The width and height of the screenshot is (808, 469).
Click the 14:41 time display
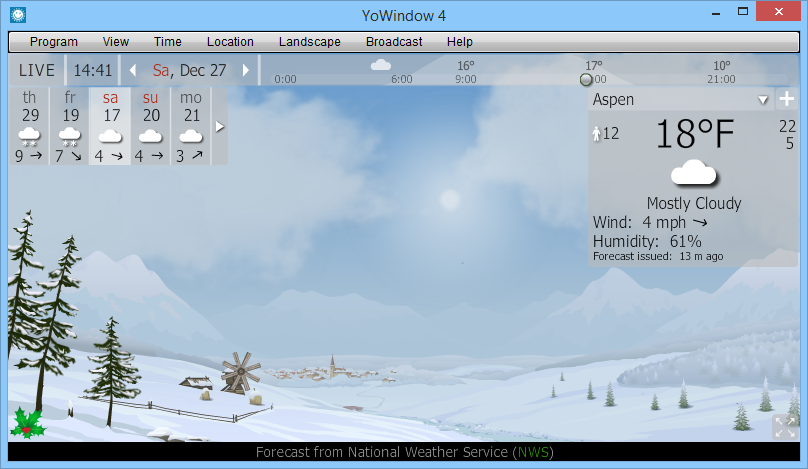93,70
